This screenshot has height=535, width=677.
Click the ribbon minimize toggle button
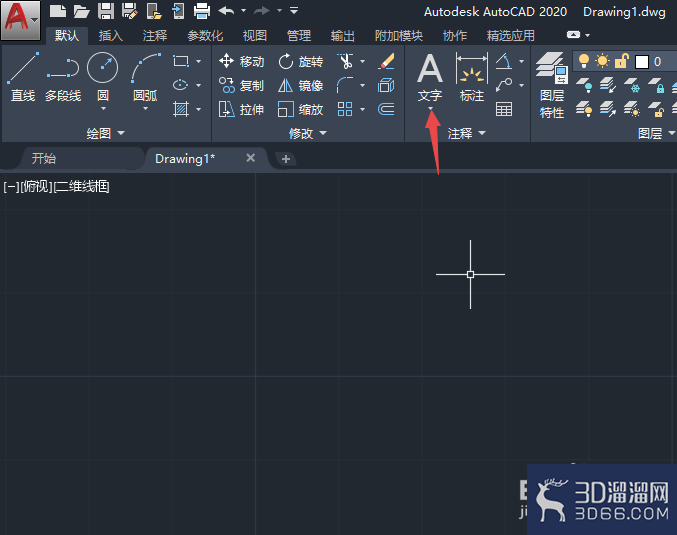[x=573, y=35]
